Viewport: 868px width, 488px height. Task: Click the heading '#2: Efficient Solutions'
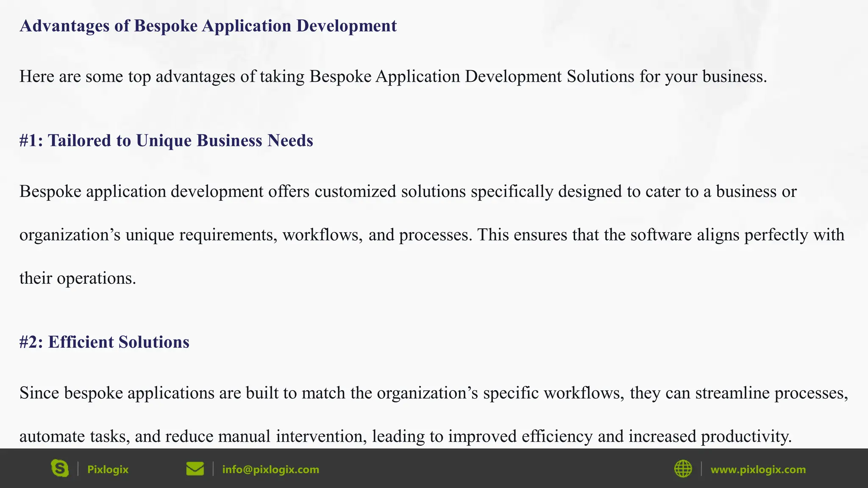104,342
